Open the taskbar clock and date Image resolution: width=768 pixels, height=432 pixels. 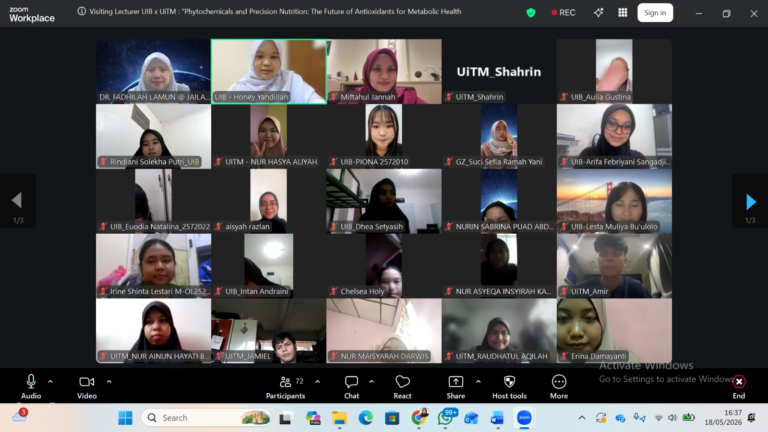[x=723, y=417]
